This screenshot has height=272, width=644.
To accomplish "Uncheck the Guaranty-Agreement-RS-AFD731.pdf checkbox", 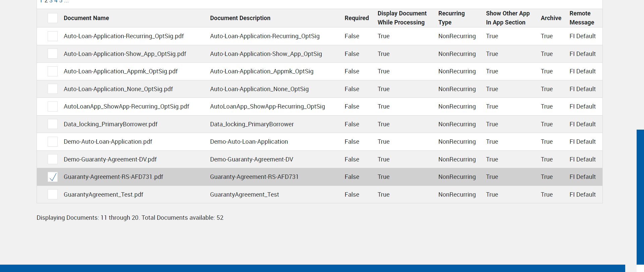I will 53,177.
